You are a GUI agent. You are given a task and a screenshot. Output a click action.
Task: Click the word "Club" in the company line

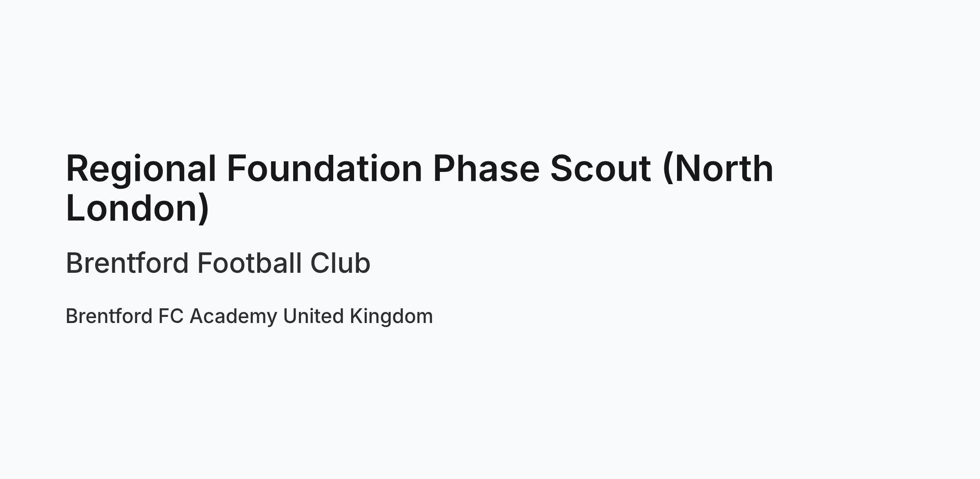340,263
